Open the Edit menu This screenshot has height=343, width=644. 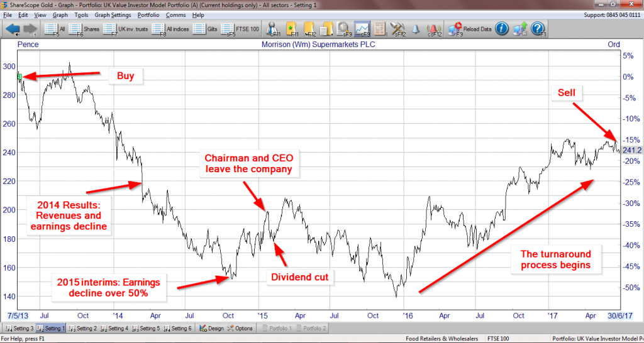(23, 15)
